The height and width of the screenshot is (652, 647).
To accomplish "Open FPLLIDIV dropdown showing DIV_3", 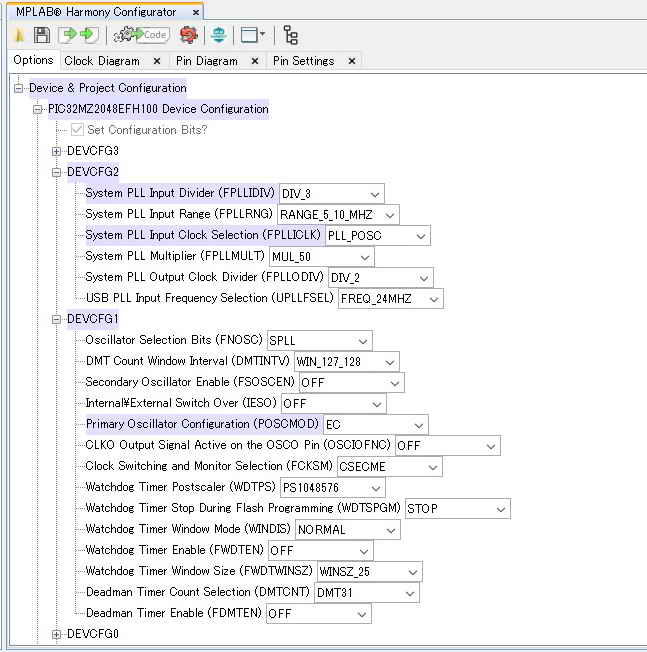I will (332, 194).
